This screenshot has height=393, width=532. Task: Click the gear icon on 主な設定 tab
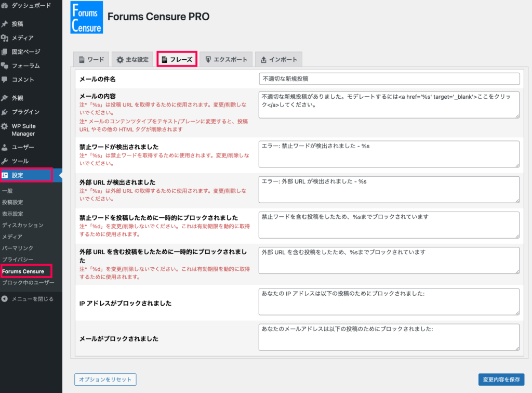coord(120,60)
